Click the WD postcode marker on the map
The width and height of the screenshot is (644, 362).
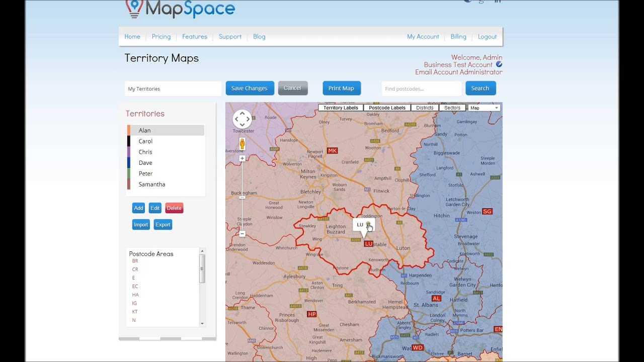[418, 348]
